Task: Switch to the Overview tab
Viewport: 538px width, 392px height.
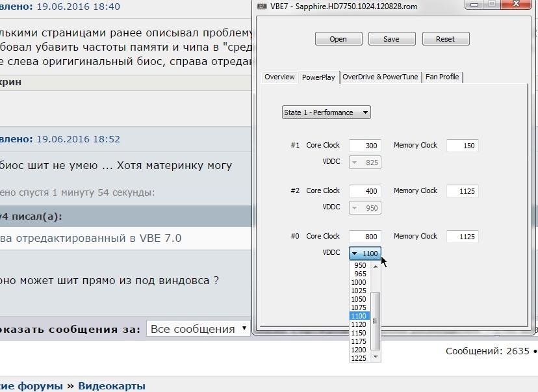Action: 279,77
